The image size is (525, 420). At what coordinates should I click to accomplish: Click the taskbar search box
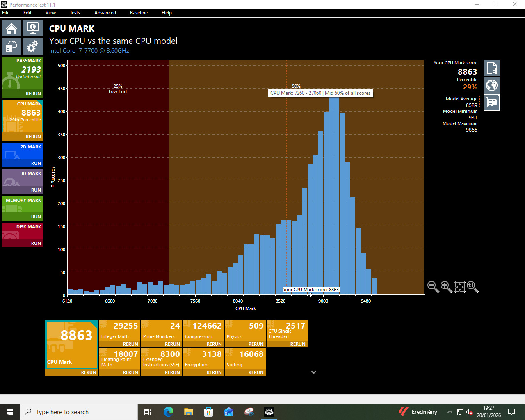click(x=79, y=412)
